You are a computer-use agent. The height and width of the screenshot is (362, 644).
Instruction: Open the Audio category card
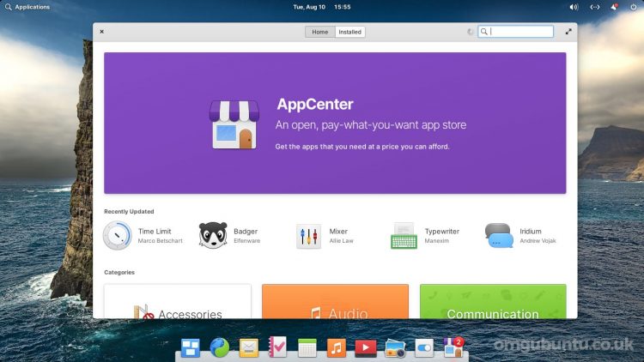pos(335,301)
